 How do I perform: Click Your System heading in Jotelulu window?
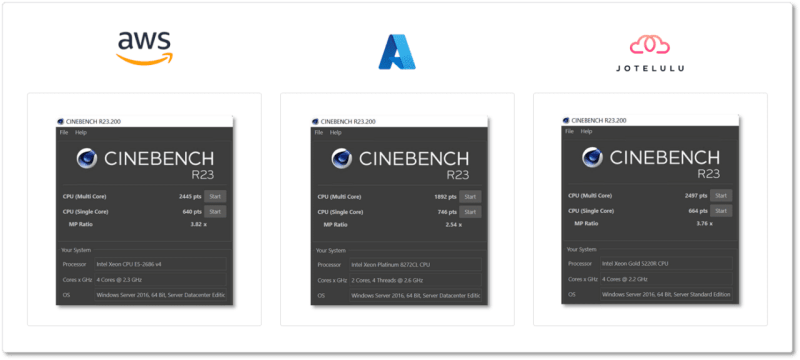click(x=581, y=249)
